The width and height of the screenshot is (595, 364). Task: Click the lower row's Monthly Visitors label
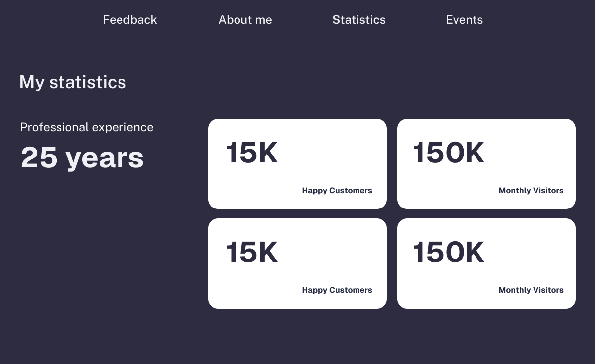(x=531, y=290)
